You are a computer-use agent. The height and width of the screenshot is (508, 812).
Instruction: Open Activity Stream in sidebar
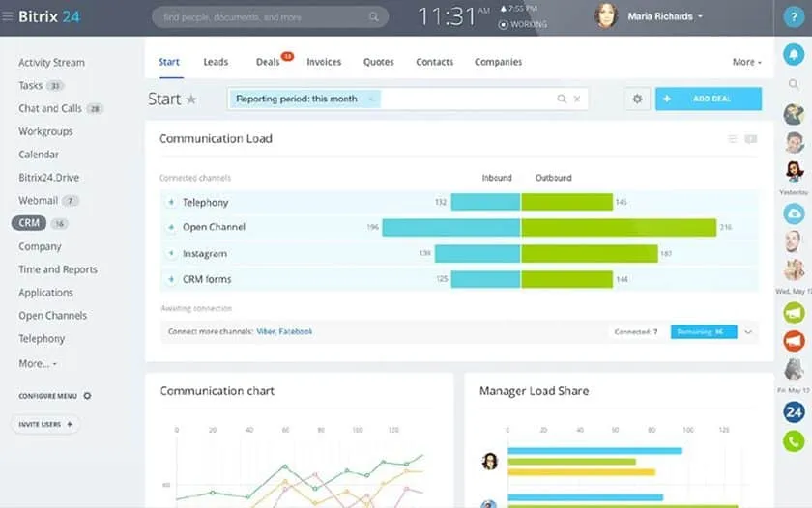pyautogui.click(x=51, y=63)
